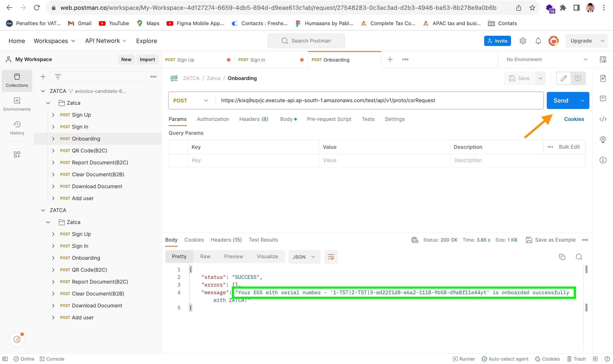The height and width of the screenshot is (364, 613).
Task: Open Runner in the status bar
Action: (464, 359)
